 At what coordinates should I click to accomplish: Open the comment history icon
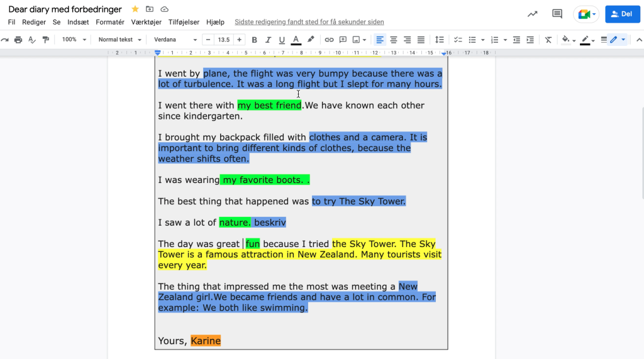[x=557, y=14]
